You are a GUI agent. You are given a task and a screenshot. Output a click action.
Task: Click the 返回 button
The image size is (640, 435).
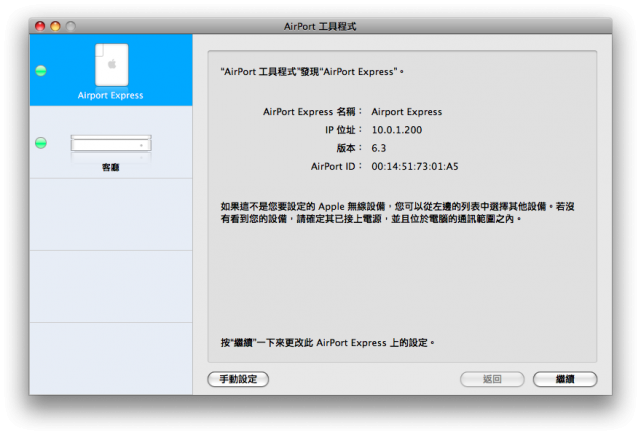coord(492,379)
